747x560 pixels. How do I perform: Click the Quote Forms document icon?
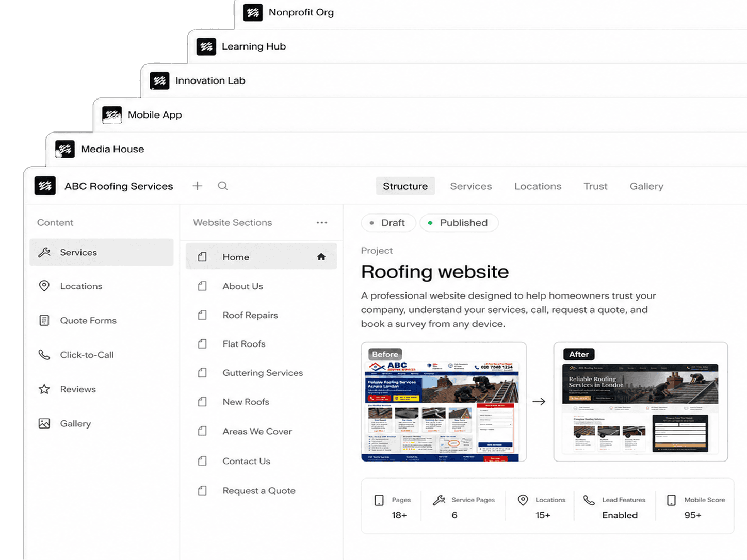pyautogui.click(x=44, y=320)
